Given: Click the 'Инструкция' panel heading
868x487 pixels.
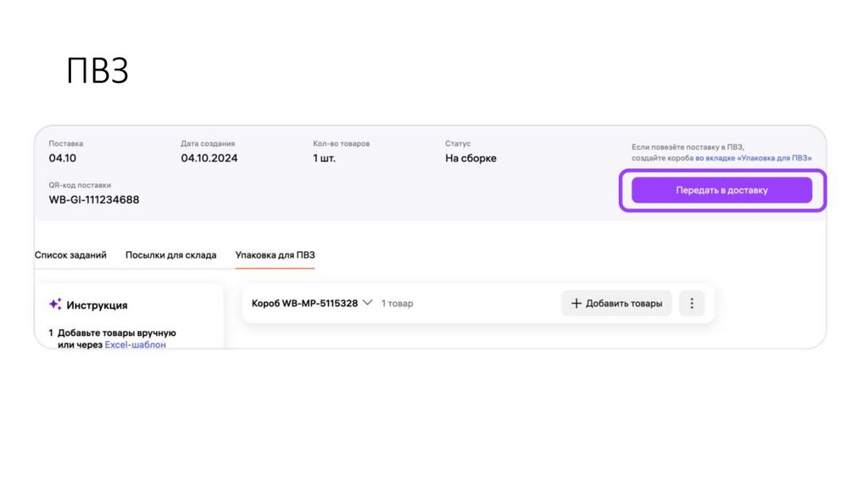Looking at the screenshot, I should (x=97, y=305).
